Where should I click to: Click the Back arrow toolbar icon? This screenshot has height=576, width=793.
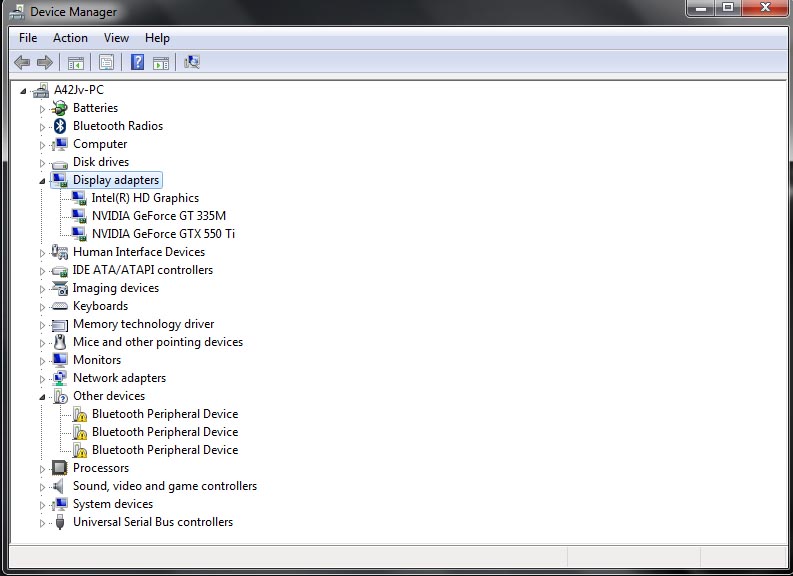click(x=22, y=62)
